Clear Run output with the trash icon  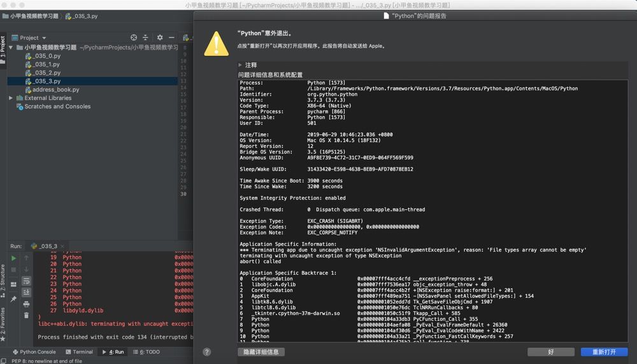pyautogui.click(x=26, y=315)
